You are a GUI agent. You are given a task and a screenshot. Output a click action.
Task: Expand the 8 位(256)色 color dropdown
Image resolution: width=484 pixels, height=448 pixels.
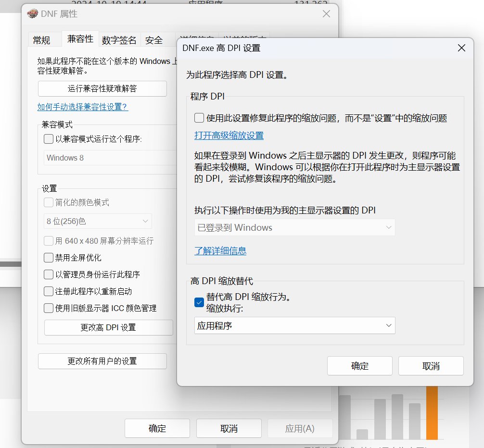point(98,221)
